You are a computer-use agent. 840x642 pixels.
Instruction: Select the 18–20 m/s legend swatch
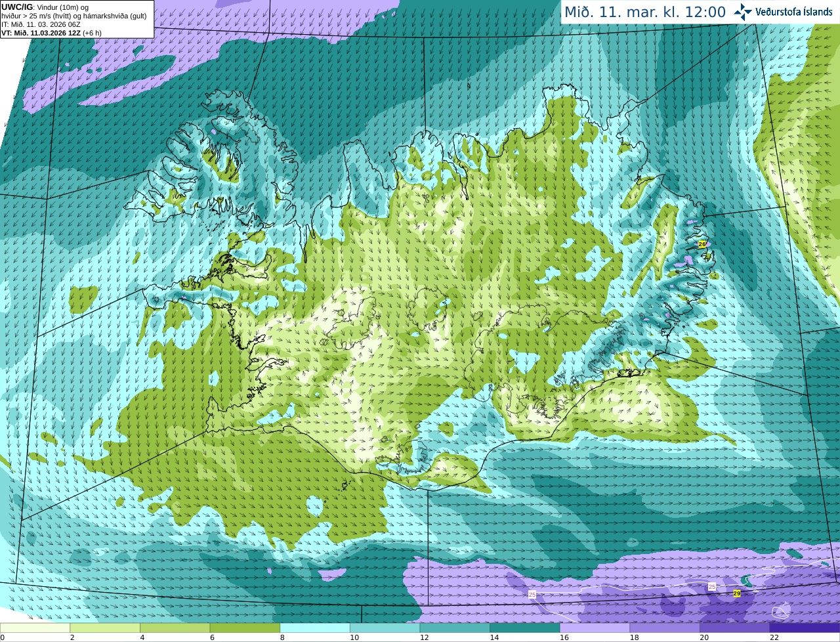coord(665,628)
